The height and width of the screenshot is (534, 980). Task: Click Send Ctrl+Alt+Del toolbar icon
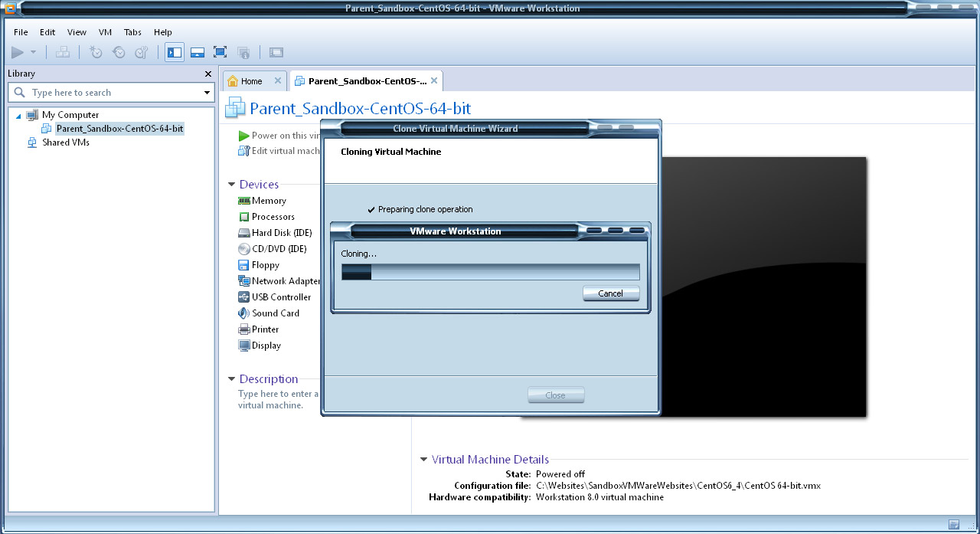click(64, 52)
